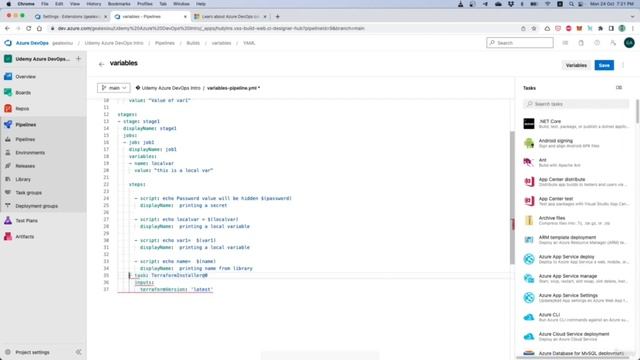640x360 pixels.
Task: Add the App Center distribute task
Action: (x=575, y=182)
